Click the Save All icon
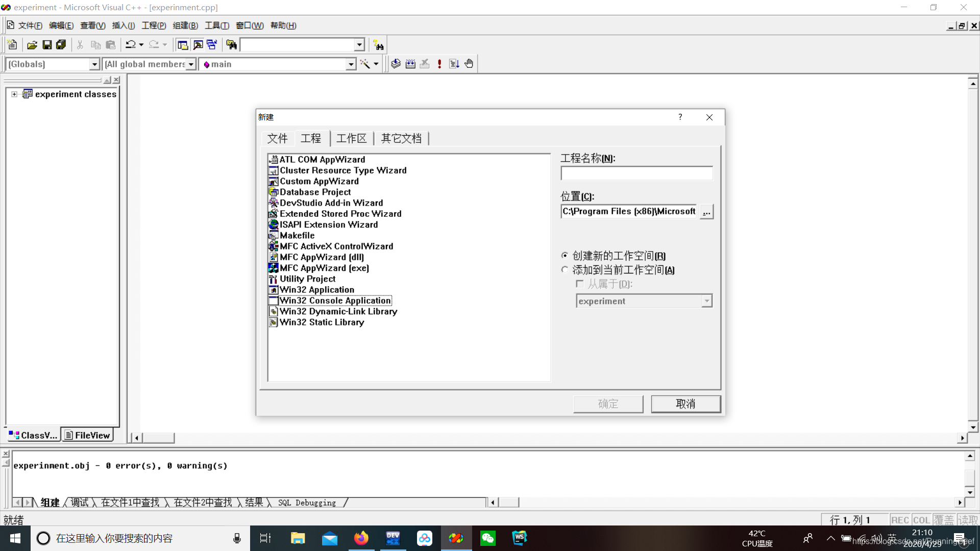Image resolution: width=980 pixels, height=551 pixels. (x=61, y=45)
